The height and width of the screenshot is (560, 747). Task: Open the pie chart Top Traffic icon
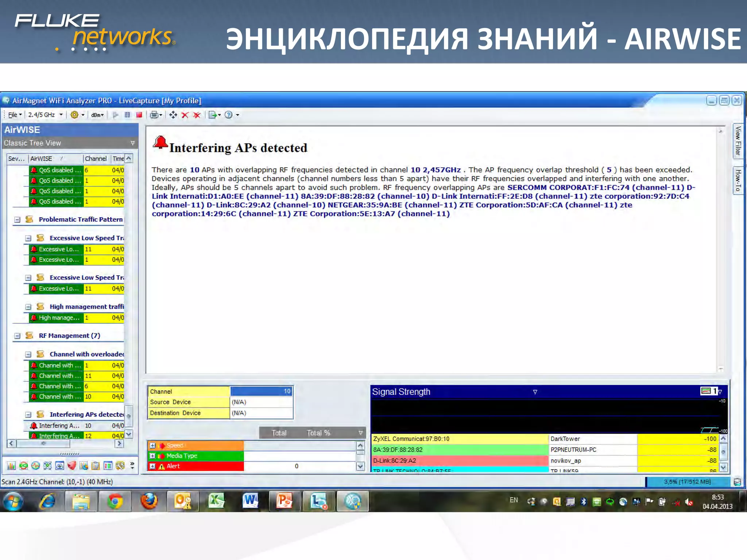tap(84, 466)
